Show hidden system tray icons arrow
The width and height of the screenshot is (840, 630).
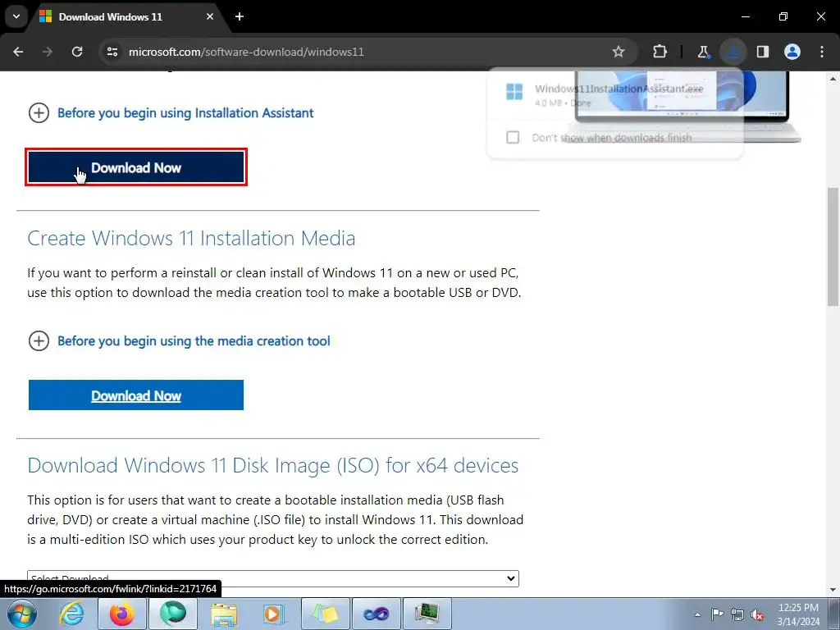tap(697, 614)
